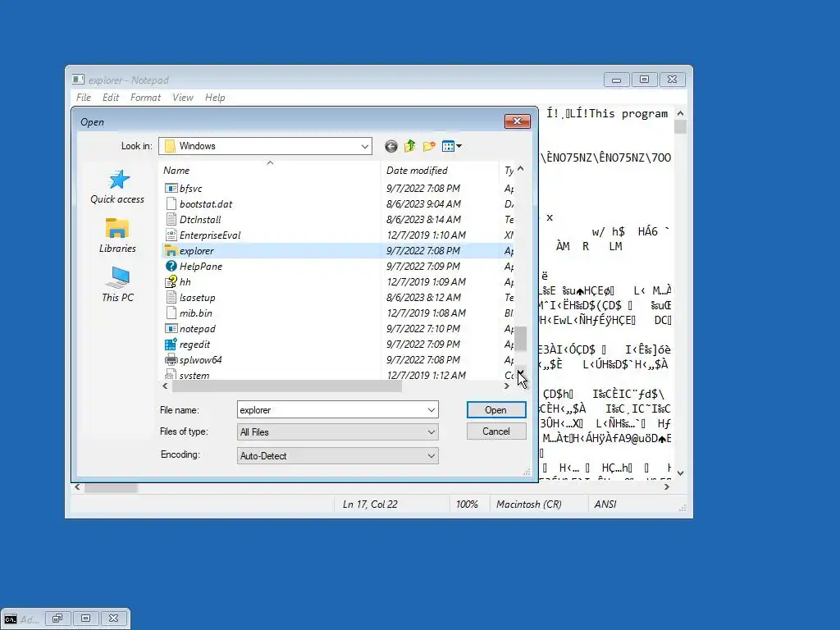
Task: Open the Files of type dropdown
Action: [431, 432]
